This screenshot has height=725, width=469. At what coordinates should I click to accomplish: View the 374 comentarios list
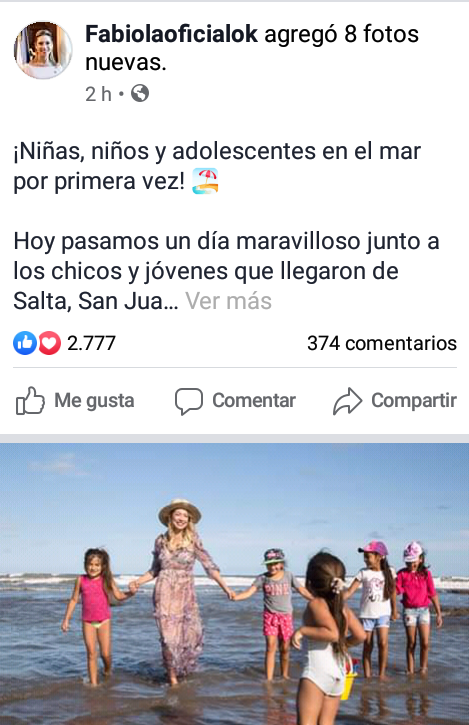pyautogui.click(x=382, y=343)
